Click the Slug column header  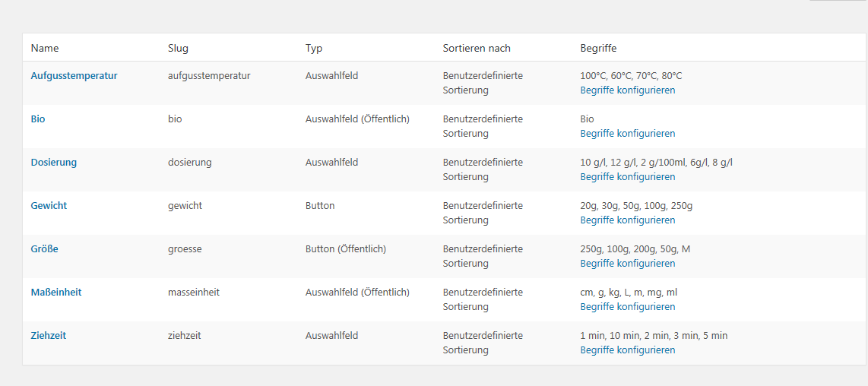click(x=179, y=48)
